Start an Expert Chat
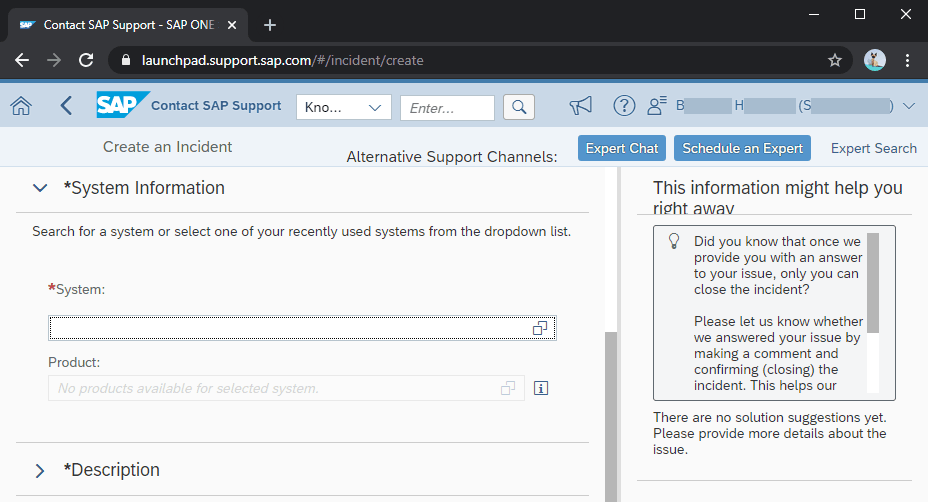Viewport: 928px width, 502px height. (x=622, y=148)
